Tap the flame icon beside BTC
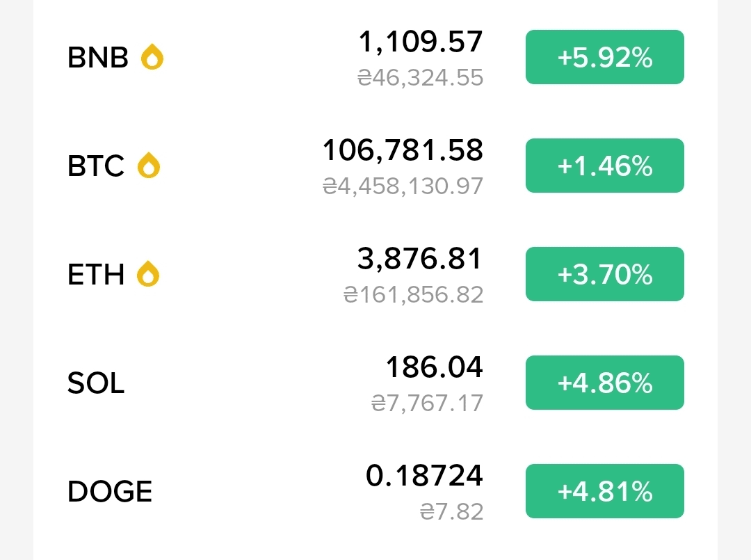751x560 pixels. coord(149,166)
